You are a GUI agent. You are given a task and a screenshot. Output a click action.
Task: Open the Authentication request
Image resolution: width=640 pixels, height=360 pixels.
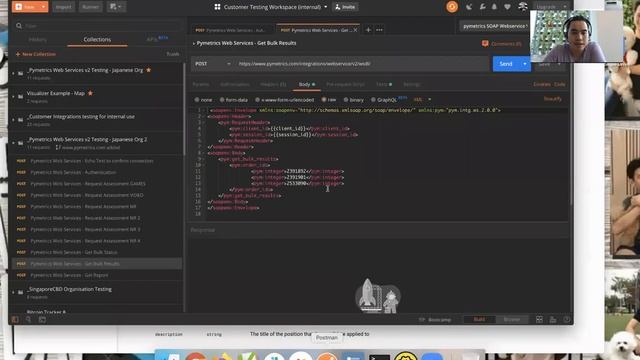pos(97,172)
